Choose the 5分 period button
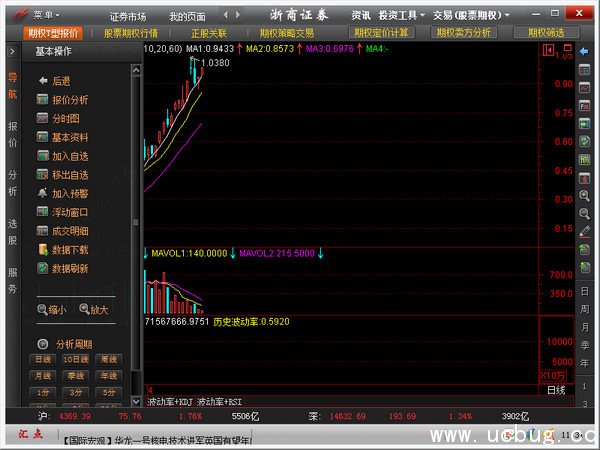600x450 pixels. tap(109, 393)
